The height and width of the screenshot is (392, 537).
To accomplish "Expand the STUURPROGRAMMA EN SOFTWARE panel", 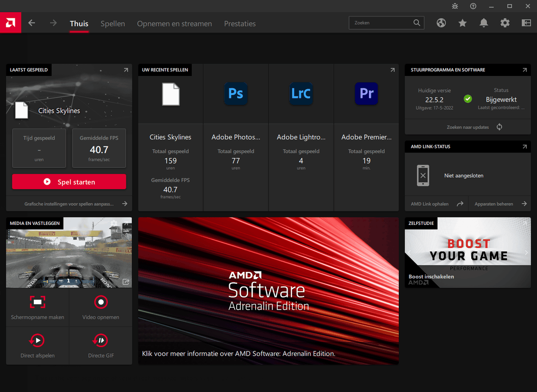I will click(524, 70).
